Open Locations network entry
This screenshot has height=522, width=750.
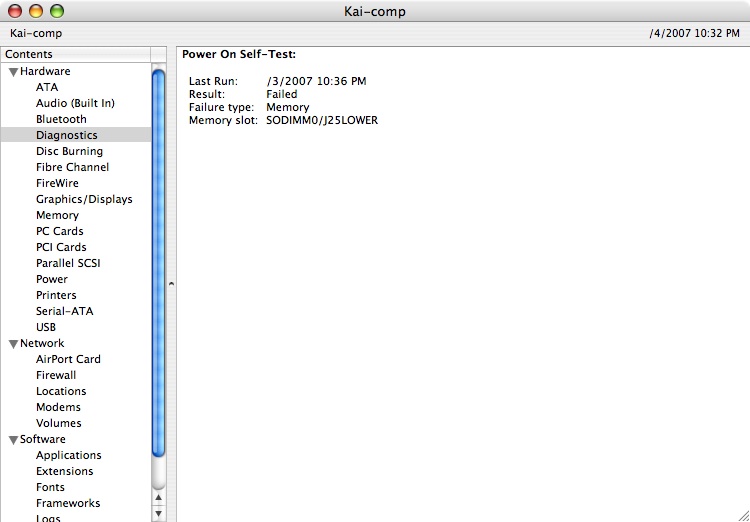tap(61, 391)
